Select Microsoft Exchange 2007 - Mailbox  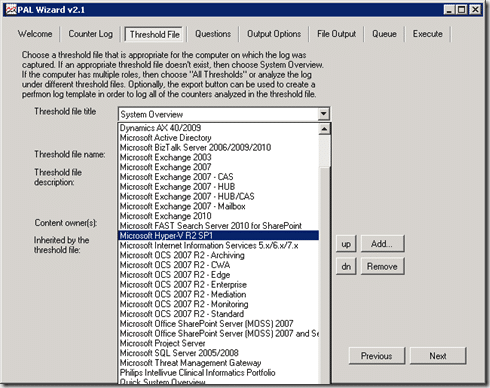[x=218, y=206]
